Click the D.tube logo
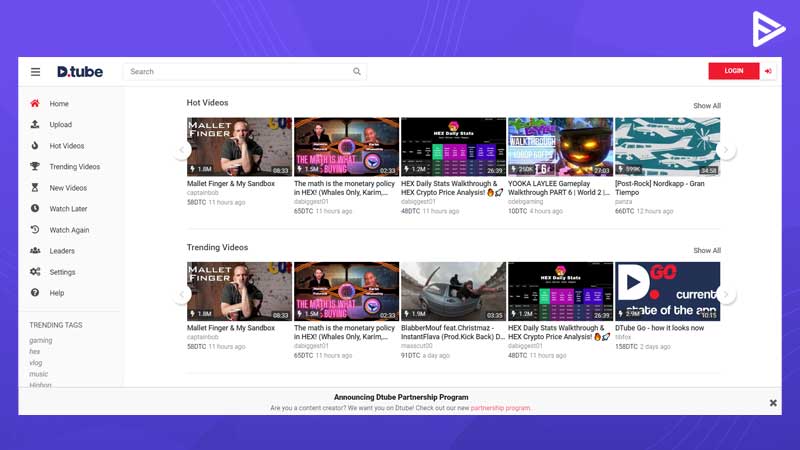 80,72
